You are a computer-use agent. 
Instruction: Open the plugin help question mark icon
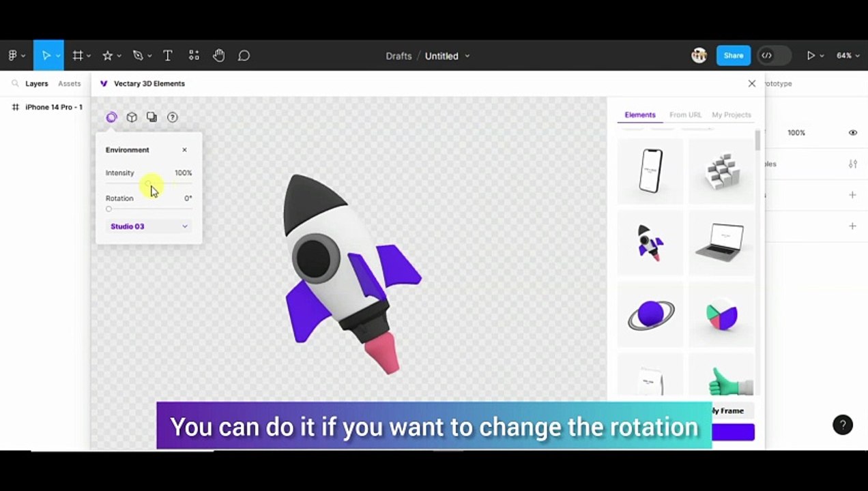(173, 117)
